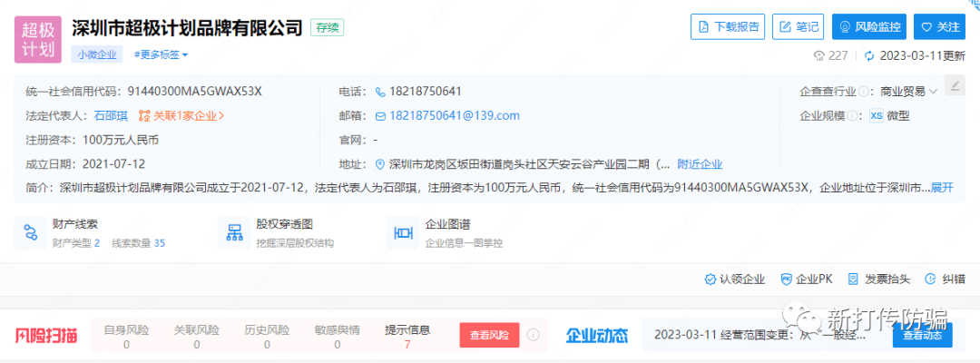Screen dimensions: 980x363
Task: Open 关联1家企业 related companies link
Action: point(181,115)
